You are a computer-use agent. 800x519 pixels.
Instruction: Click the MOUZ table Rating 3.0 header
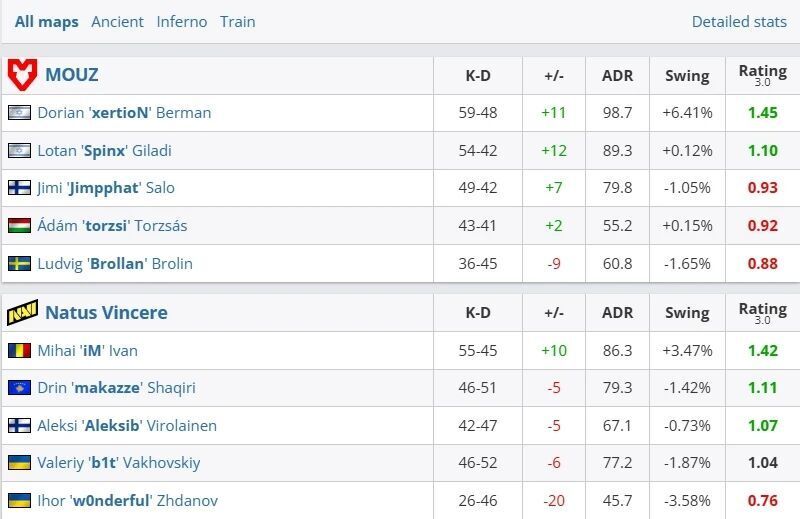762,75
